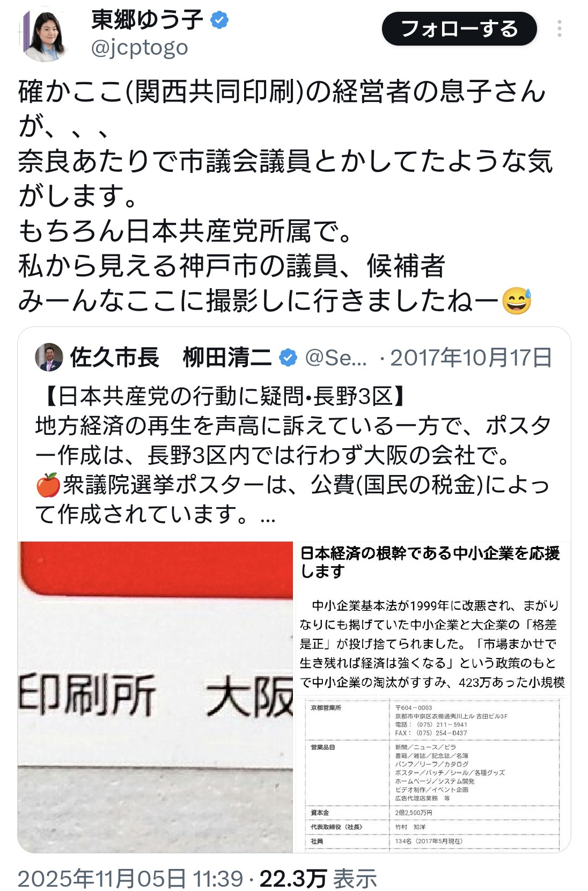
Task: Open 東郷ゆう子's profile avatar
Action: point(47,34)
